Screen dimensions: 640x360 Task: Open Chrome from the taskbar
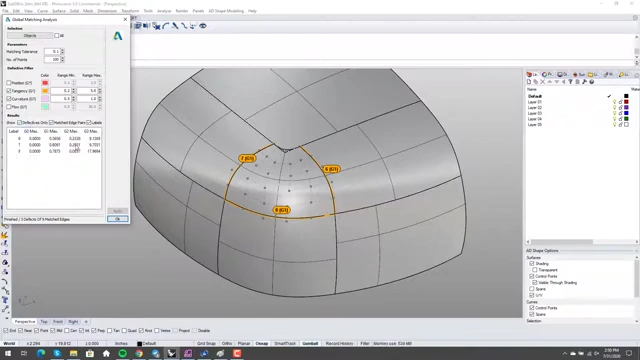click(x=139, y=353)
